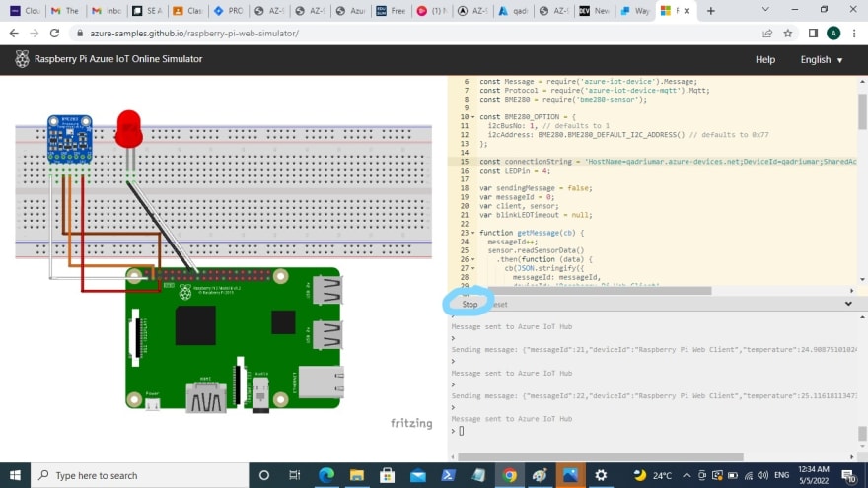The image size is (868, 488).
Task: Open Task View on the taskbar
Action: (x=295, y=475)
